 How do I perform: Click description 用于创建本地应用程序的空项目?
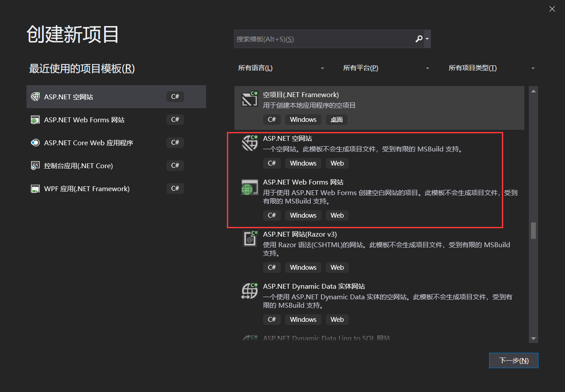tap(309, 105)
